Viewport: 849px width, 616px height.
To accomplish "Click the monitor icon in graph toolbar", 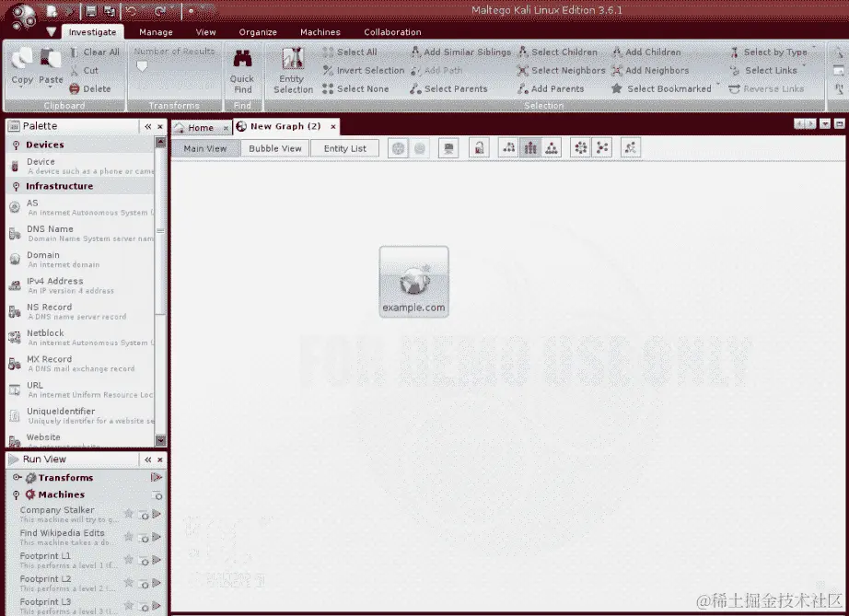I will (x=448, y=147).
